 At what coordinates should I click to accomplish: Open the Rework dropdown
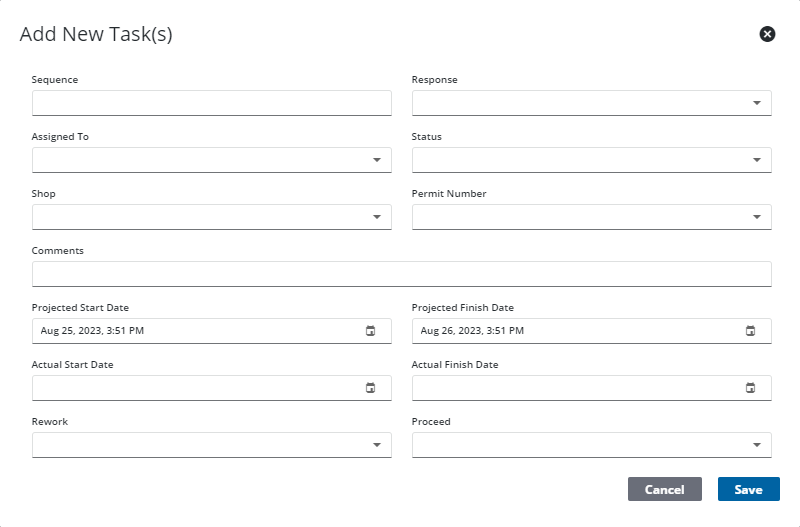pyautogui.click(x=376, y=445)
